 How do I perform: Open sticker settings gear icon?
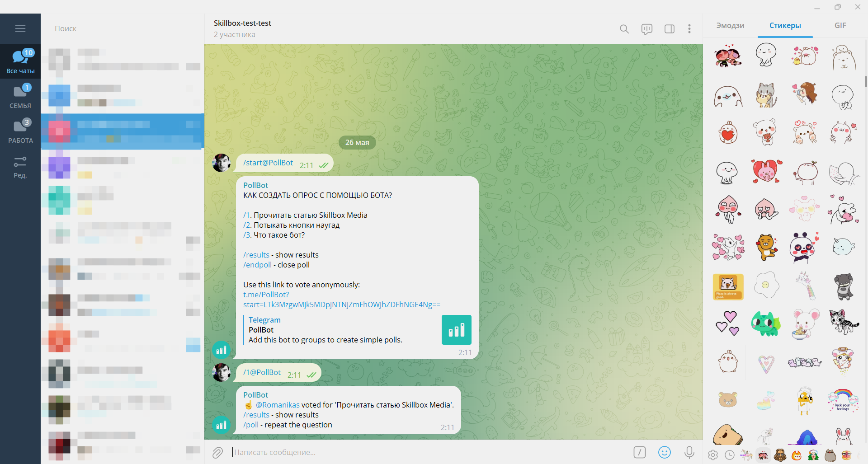[x=713, y=455]
